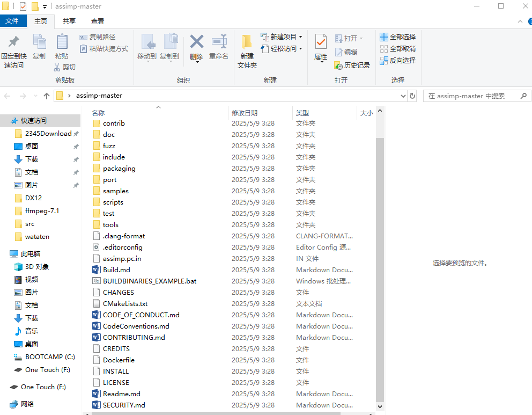Select the Dockerfile file
532x415 pixels.
point(119,360)
